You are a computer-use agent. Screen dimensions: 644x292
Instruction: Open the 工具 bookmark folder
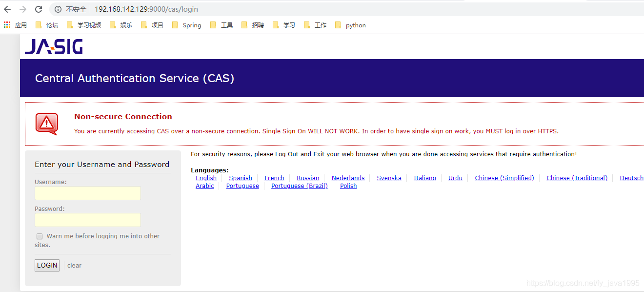click(x=221, y=25)
